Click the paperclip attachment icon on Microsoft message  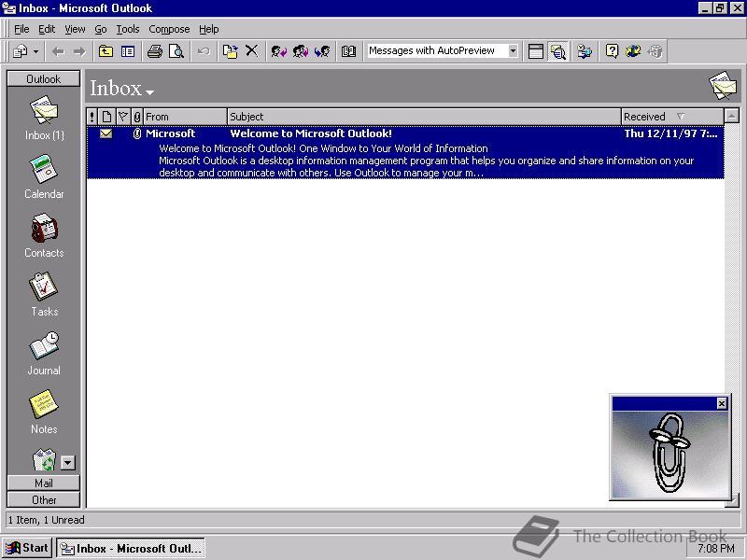(136, 133)
